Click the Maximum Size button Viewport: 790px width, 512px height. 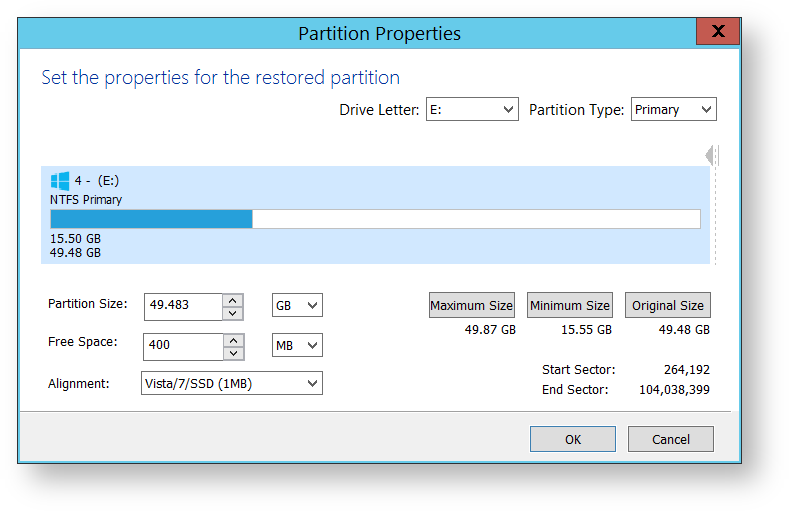(472, 305)
